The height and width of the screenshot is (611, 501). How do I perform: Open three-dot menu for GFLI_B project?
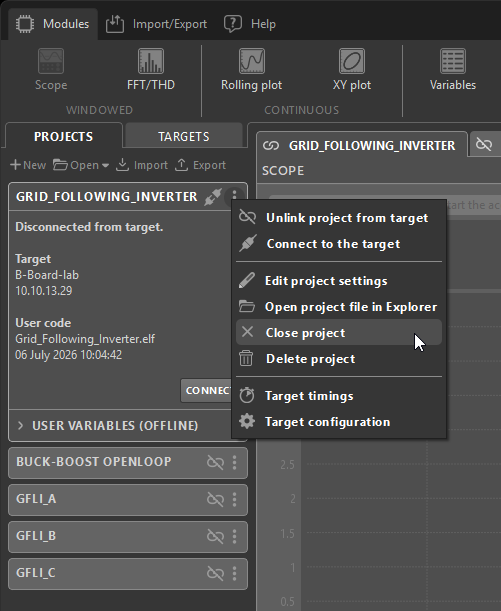point(235,536)
